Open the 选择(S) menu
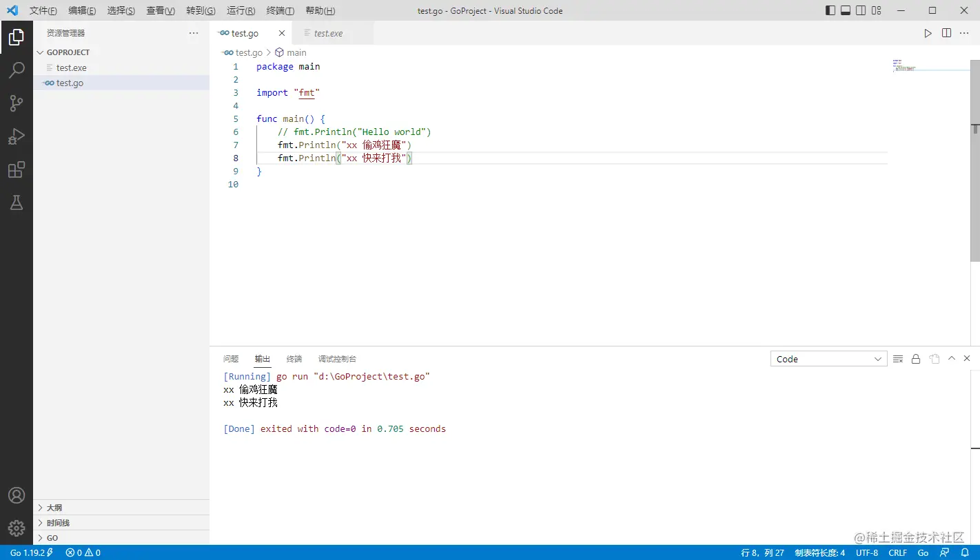 point(121,10)
